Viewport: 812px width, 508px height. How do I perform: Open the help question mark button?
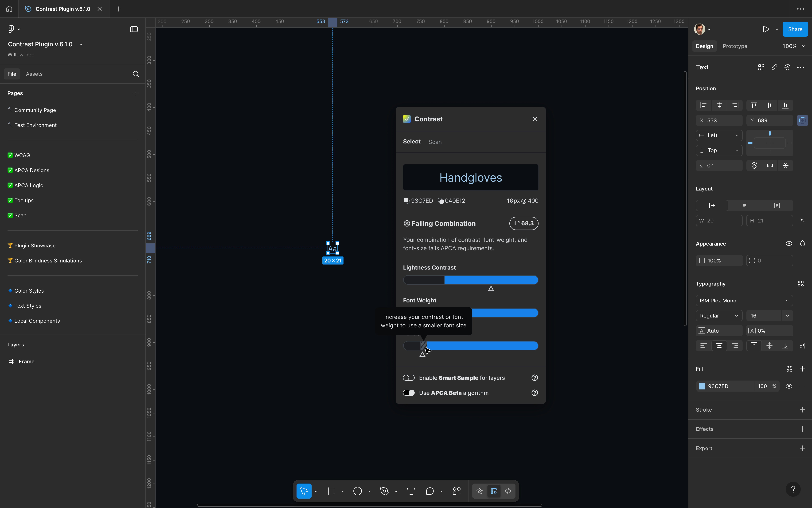[x=793, y=489]
